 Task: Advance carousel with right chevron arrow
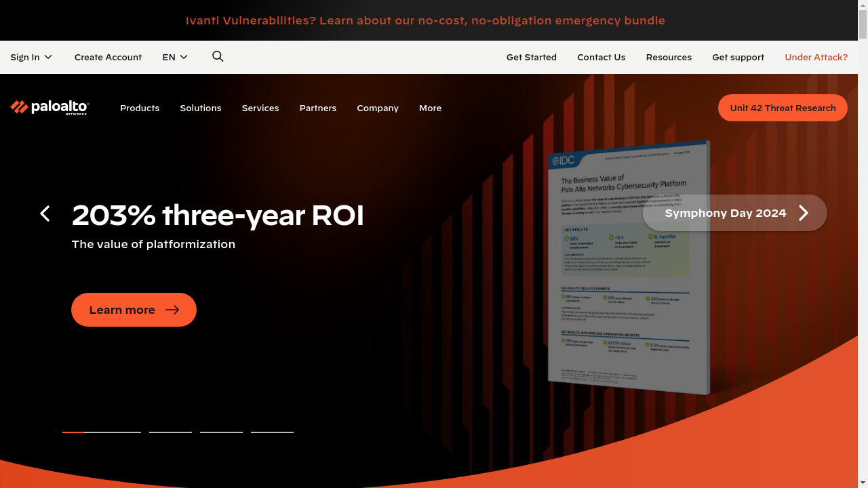pos(804,213)
